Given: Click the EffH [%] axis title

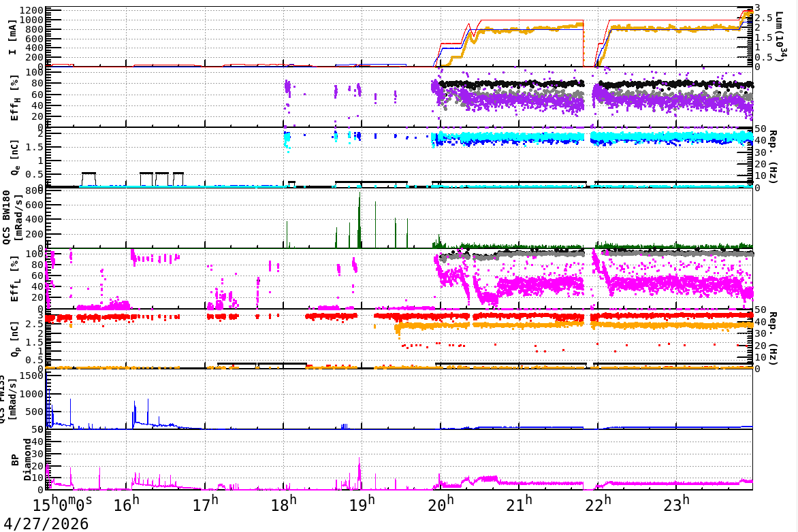Looking at the screenshot, I should point(14,98).
